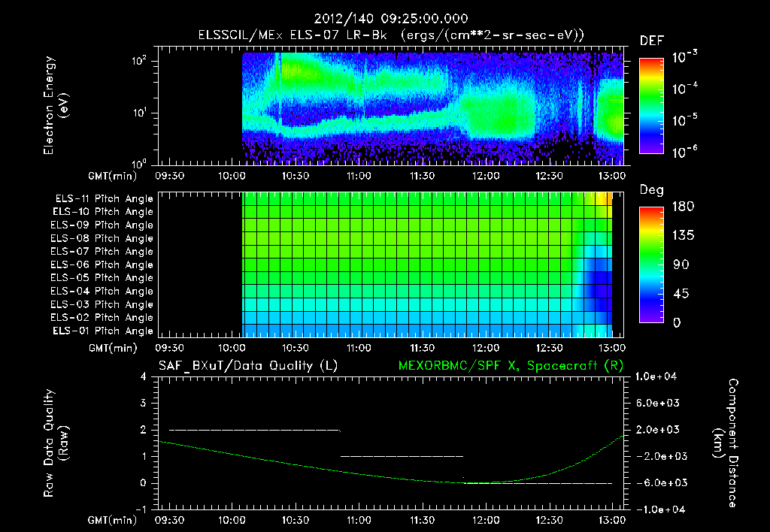Select the green MEXORBMC/SPF X, Spacecraft (R) label
The width and height of the screenshot is (770, 532).
511,366
